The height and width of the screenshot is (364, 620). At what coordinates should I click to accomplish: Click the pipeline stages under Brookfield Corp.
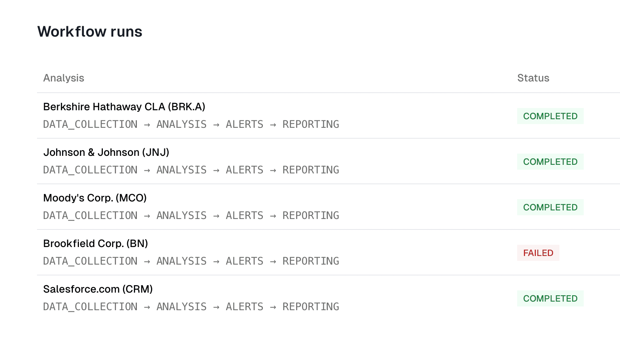(x=191, y=261)
